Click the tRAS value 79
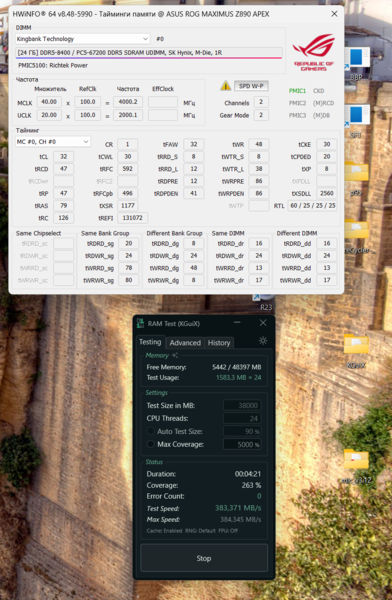392x600 pixels. click(x=64, y=205)
